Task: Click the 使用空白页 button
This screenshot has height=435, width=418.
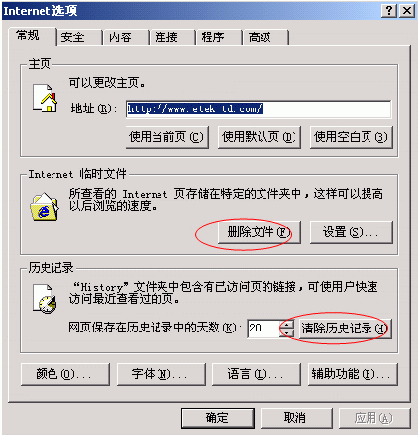Action: [x=351, y=137]
